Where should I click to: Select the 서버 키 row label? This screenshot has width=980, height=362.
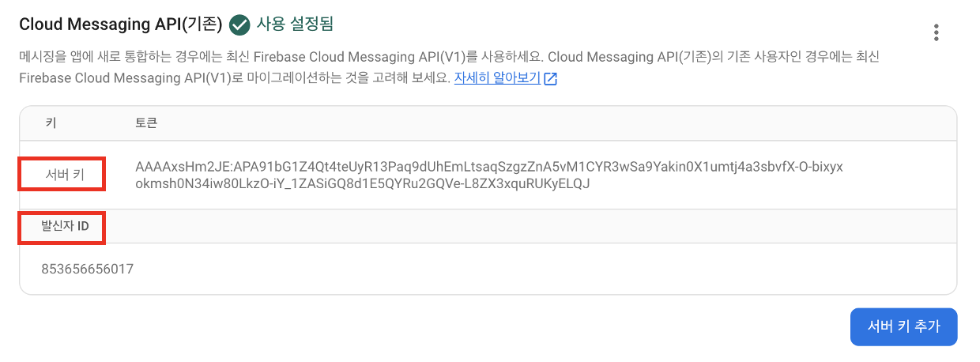[x=62, y=175]
